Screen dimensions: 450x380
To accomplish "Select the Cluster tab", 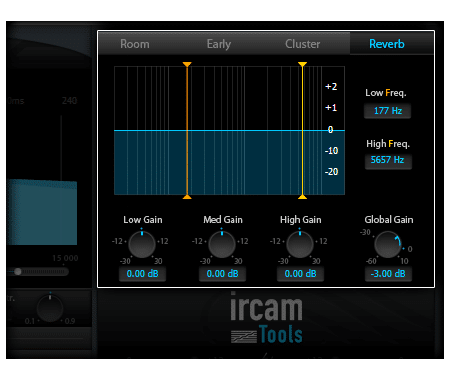I will point(302,44).
